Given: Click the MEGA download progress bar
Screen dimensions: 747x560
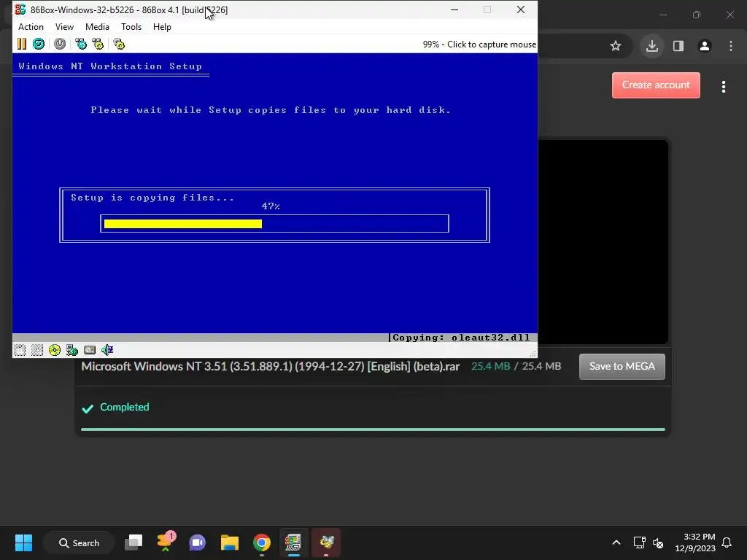Looking at the screenshot, I should coord(373,429).
